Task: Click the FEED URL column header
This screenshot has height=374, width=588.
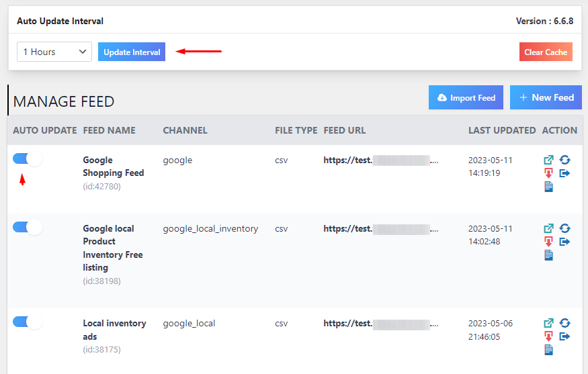Action: 344,130
